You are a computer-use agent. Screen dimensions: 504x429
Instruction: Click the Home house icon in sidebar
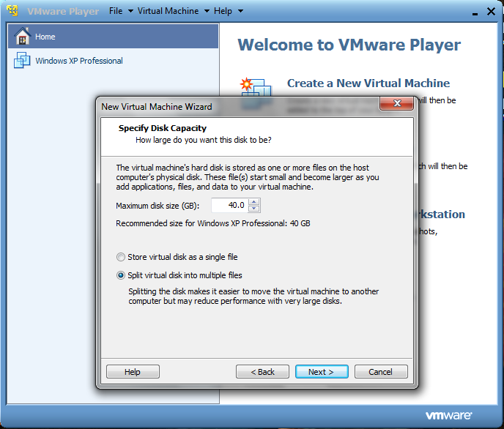22,36
